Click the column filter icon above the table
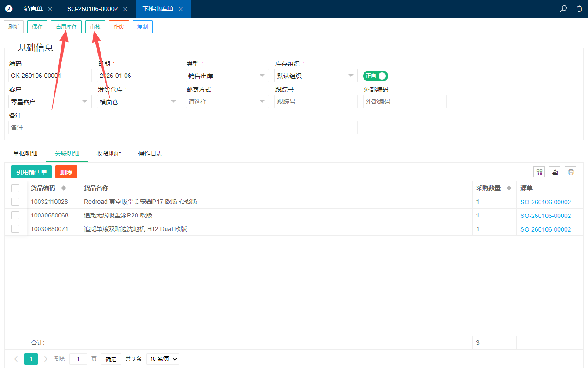This screenshot has width=588, height=373. click(x=539, y=172)
